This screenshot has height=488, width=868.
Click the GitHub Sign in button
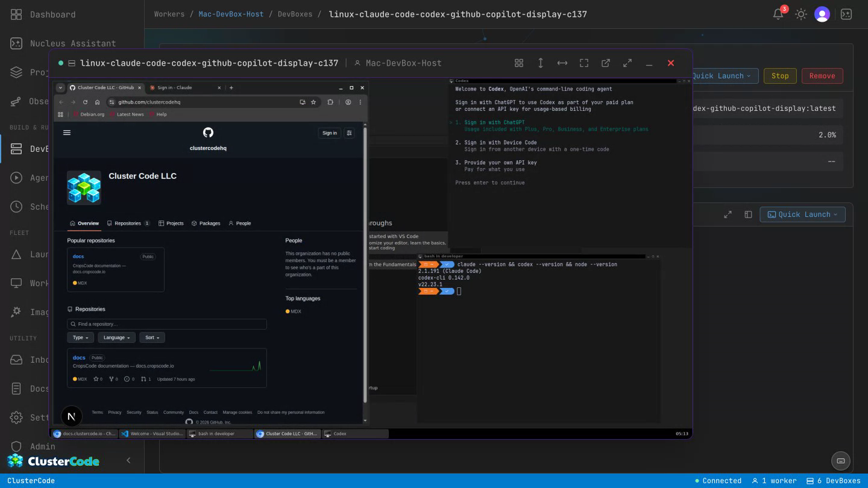330,133
